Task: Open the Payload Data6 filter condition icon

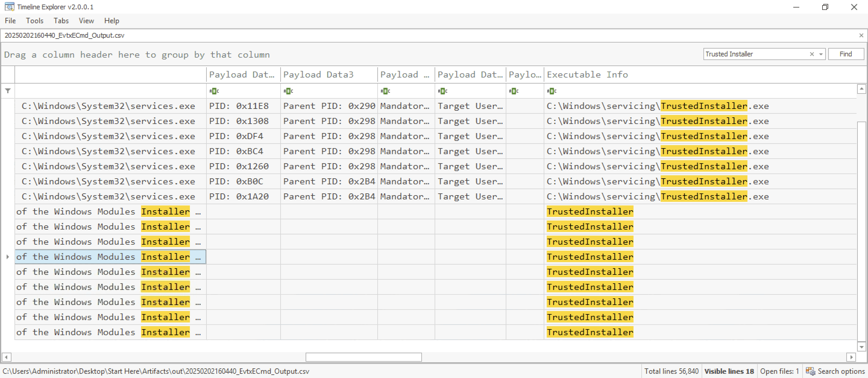Action: [514, 91]
